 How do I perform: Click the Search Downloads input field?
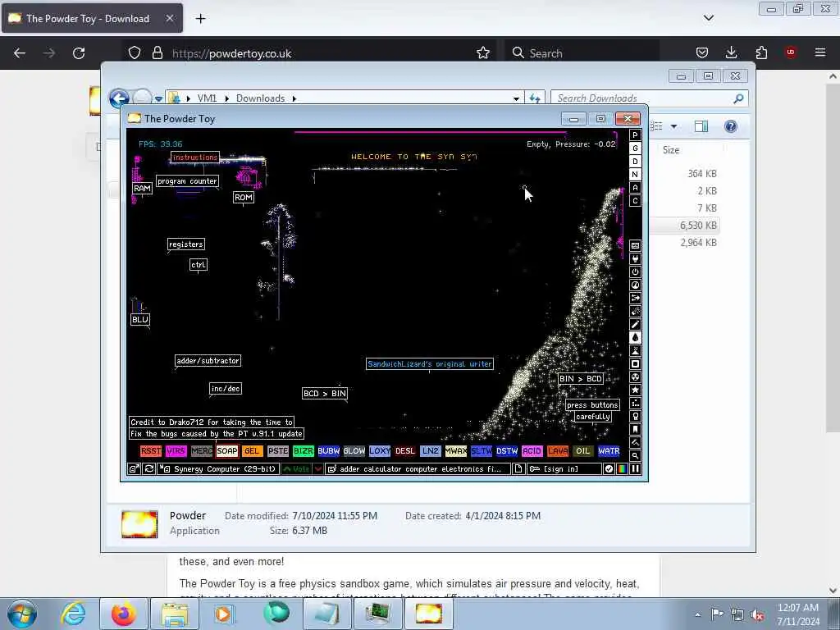pyautogui.click(x=643, y=98)
